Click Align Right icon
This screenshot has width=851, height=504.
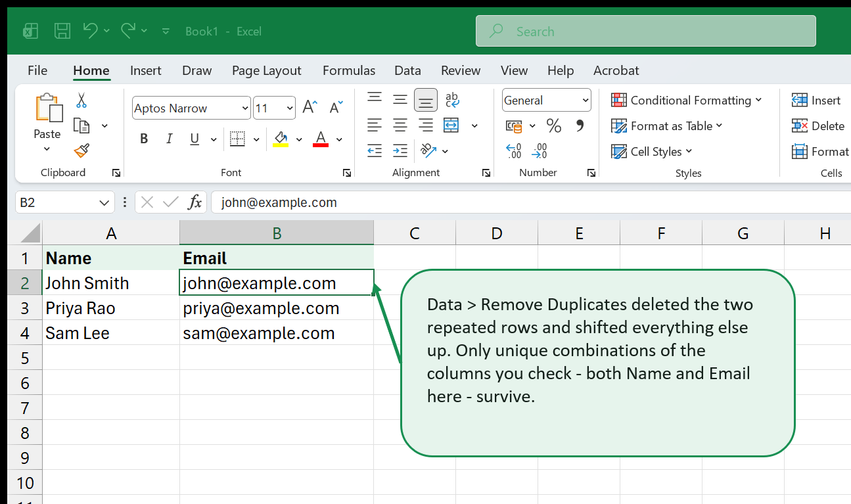[x=426, y=125]
